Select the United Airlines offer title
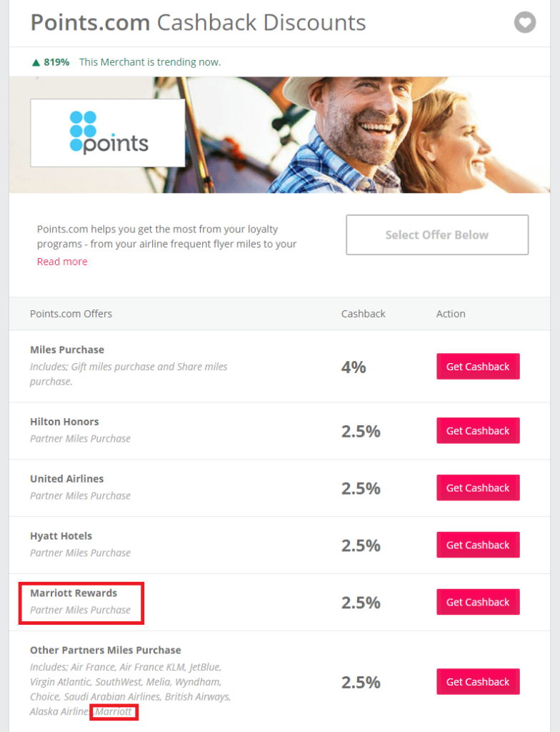Image resolution: width=560 pixels, height=732 pixels. 66,479
